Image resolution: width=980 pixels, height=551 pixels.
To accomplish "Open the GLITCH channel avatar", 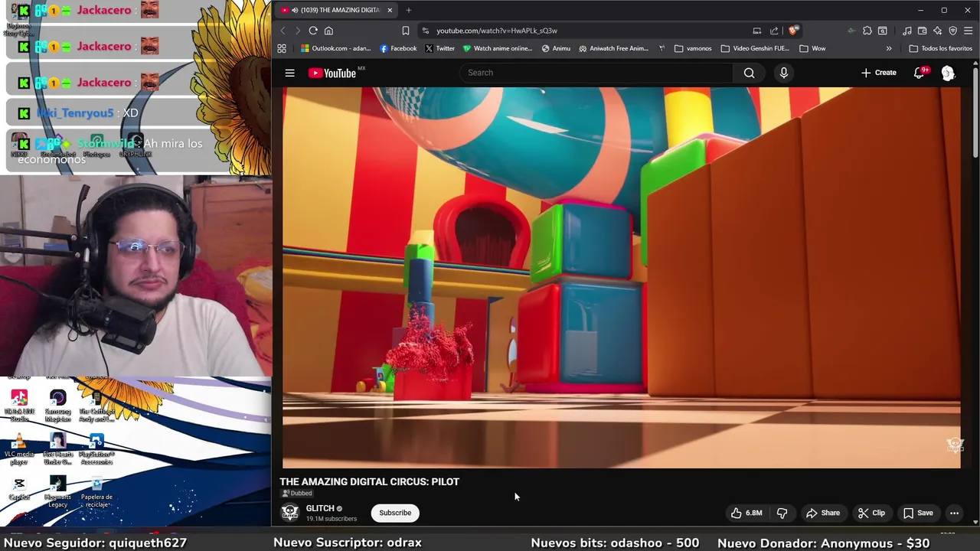I will pyautogui.click(x=289, y=513).
